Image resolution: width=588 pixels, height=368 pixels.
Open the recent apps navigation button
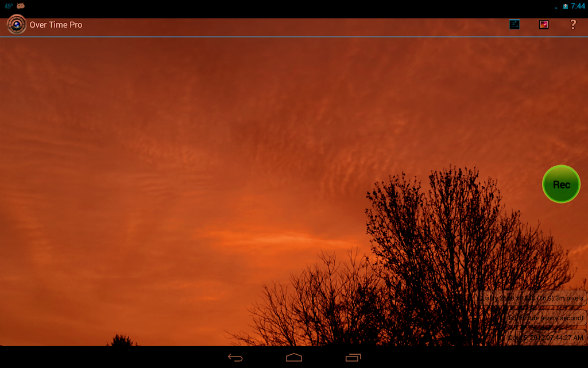[353, 358]
